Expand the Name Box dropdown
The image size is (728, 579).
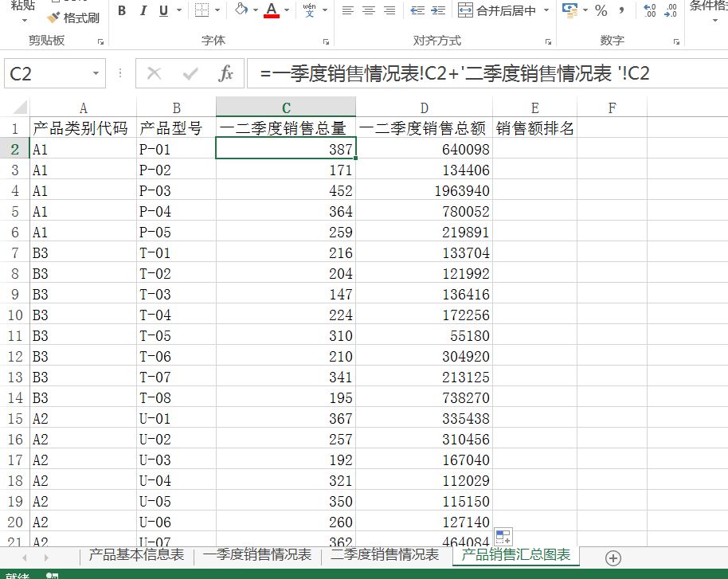coord(96,74)
